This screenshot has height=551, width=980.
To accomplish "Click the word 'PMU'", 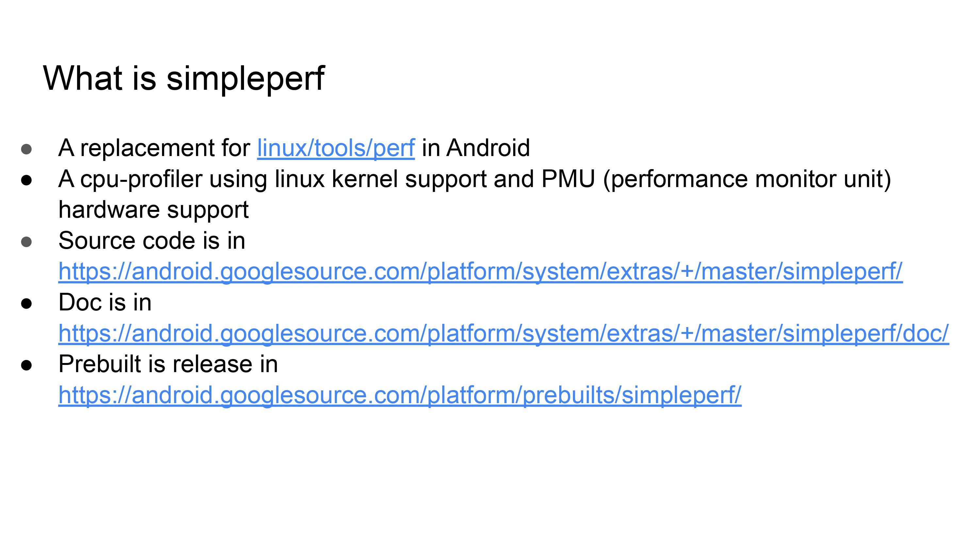I will coord(568,179).
